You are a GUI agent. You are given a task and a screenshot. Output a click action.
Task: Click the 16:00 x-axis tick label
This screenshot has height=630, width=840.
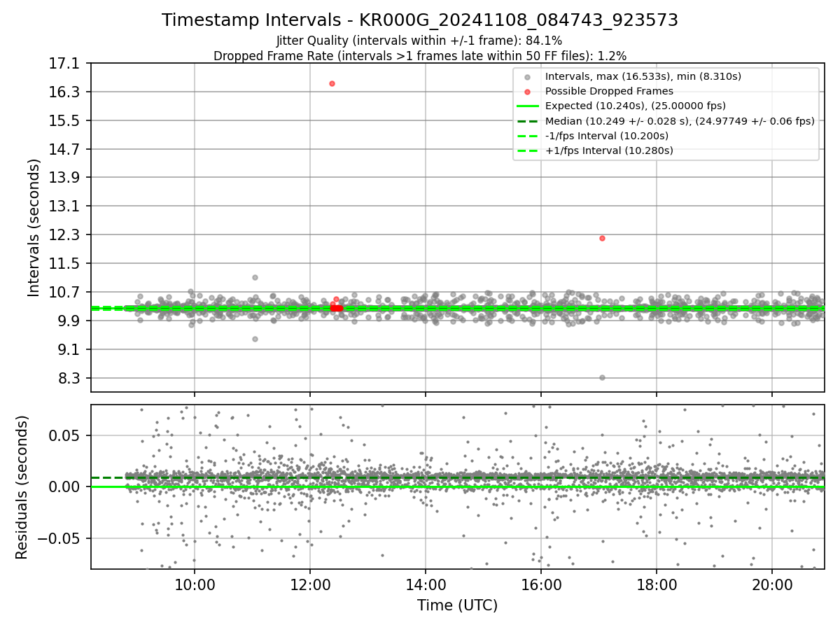541,585
